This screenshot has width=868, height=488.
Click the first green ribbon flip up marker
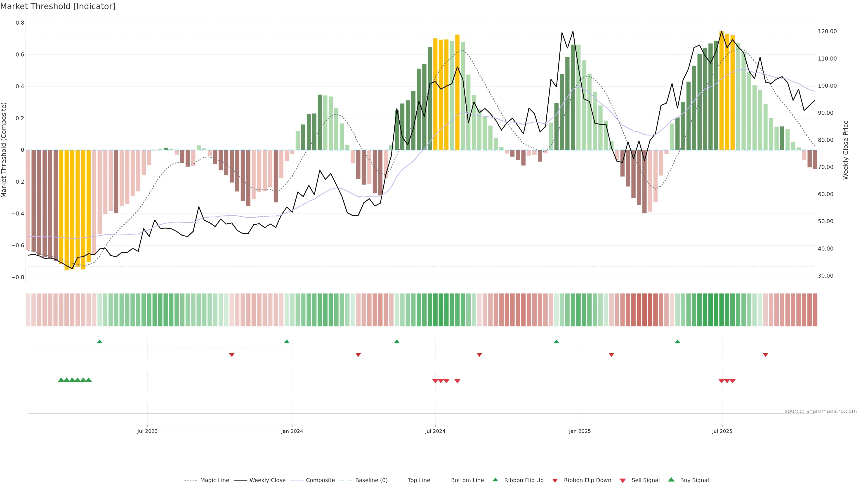pyautogui.click(x=99, y=342)
